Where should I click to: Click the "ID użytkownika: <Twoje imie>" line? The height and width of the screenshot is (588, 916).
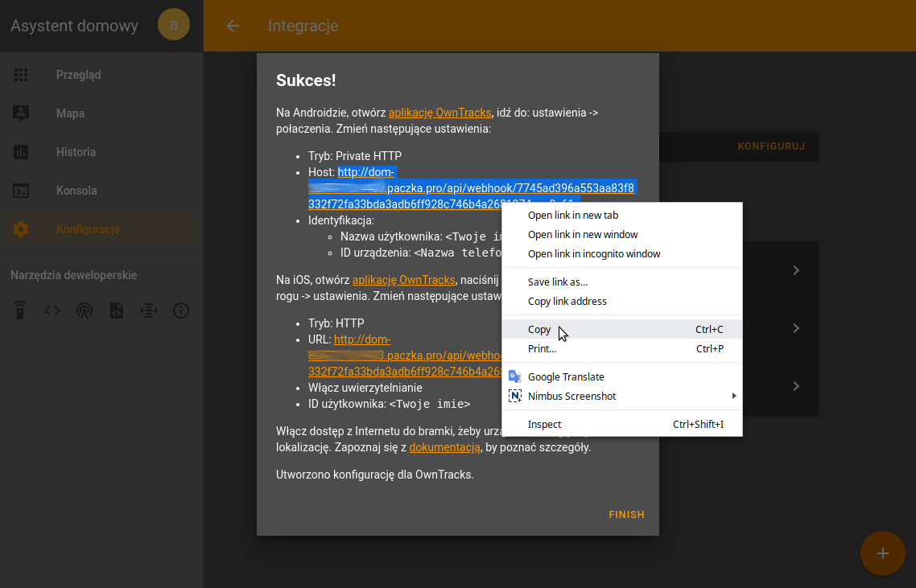click(x=389, y=404)
